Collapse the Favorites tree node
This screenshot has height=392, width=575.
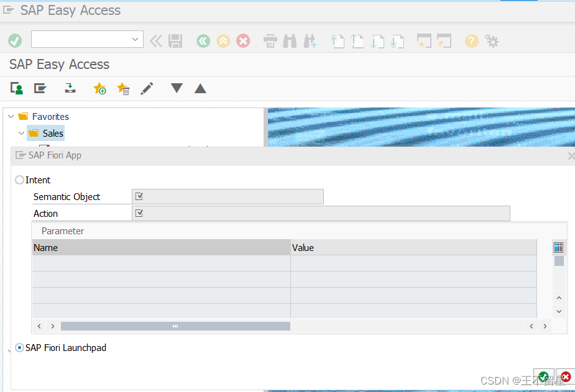[11, 117]
